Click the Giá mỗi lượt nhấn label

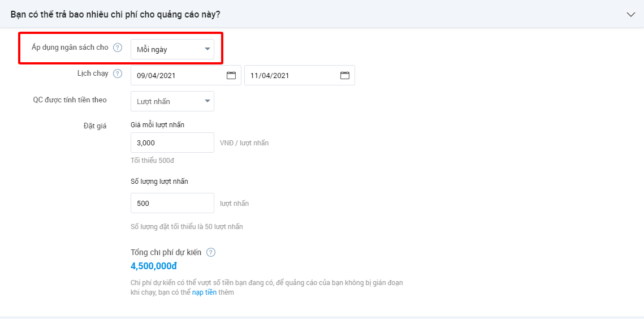click(157, 125)
